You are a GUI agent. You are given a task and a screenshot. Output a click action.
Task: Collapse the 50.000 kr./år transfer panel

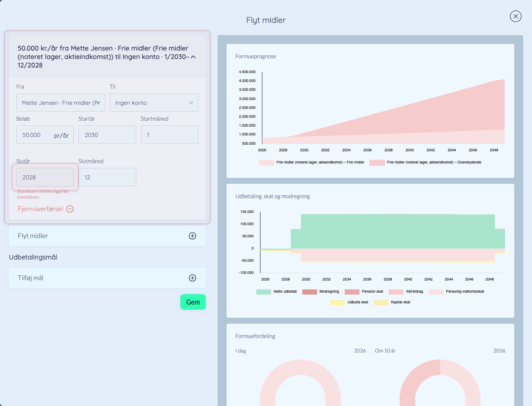pos(193,57)
